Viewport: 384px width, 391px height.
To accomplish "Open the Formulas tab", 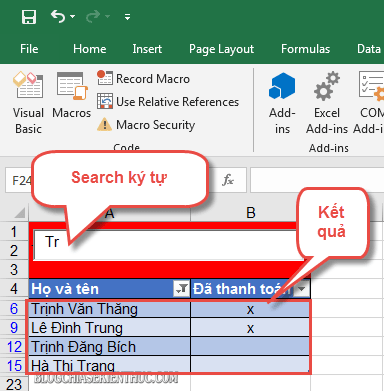I will pyautogui.click(x=305, y=49).
